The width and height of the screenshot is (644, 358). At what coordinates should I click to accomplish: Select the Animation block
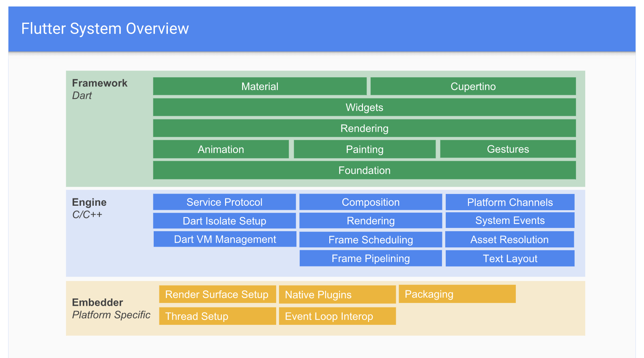[x=221, y=149]
